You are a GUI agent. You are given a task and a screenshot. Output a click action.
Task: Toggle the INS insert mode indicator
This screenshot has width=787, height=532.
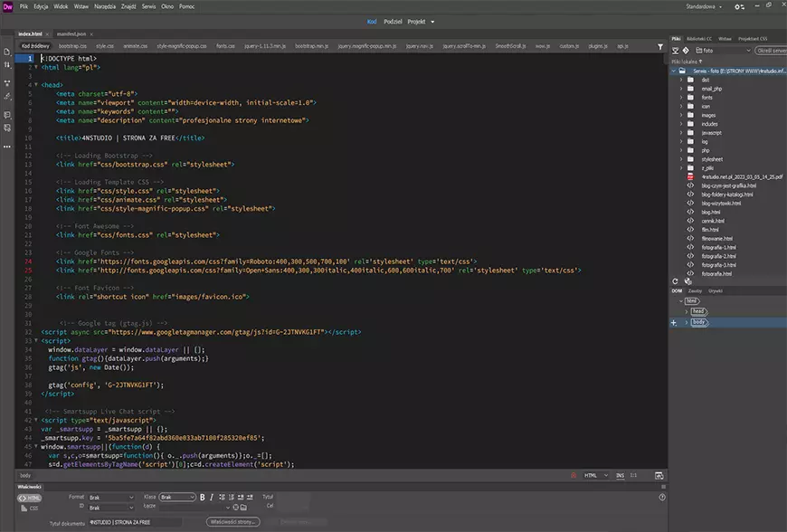pos(620,475)
